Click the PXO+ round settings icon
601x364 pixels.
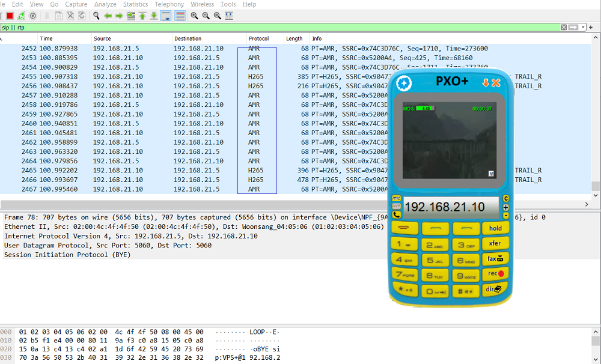404,83
